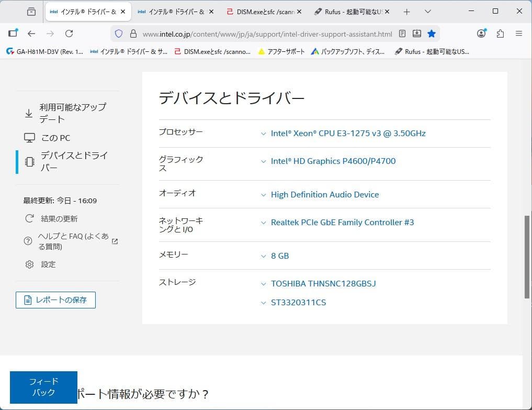This screenshot has width=532, height=410.
Task: Click レポートの保存 button
Action: 55,300
